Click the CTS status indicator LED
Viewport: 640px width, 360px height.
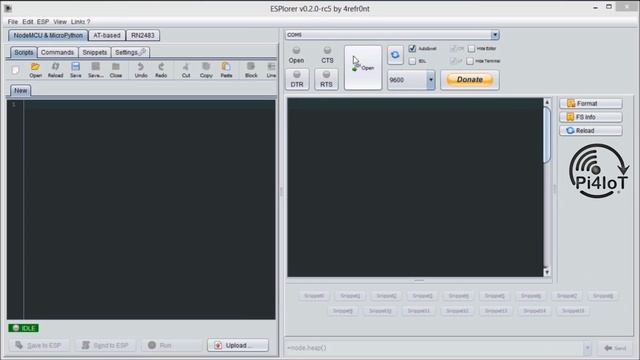click(x=327, y=51)
